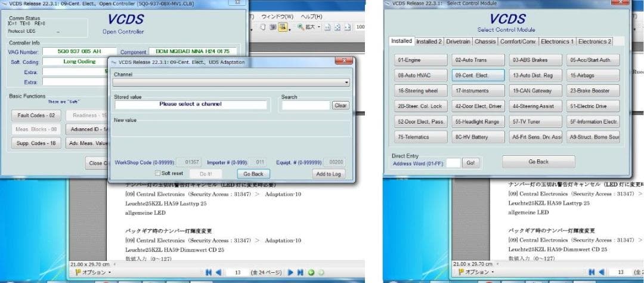Open the 44-Steering Assist module
This screenshot has width=644, height=283.
tap(535, 106)
